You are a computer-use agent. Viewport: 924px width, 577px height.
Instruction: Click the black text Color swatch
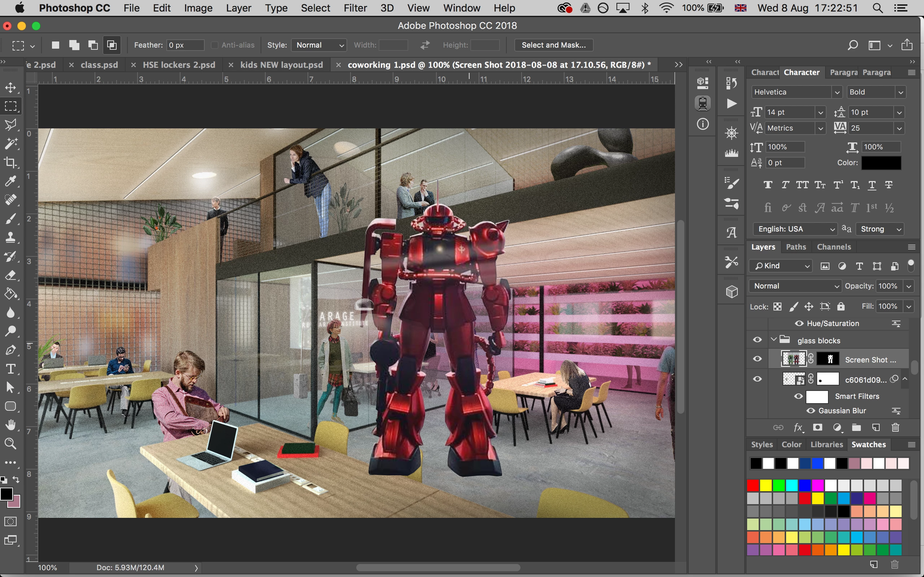coord(881,163)
